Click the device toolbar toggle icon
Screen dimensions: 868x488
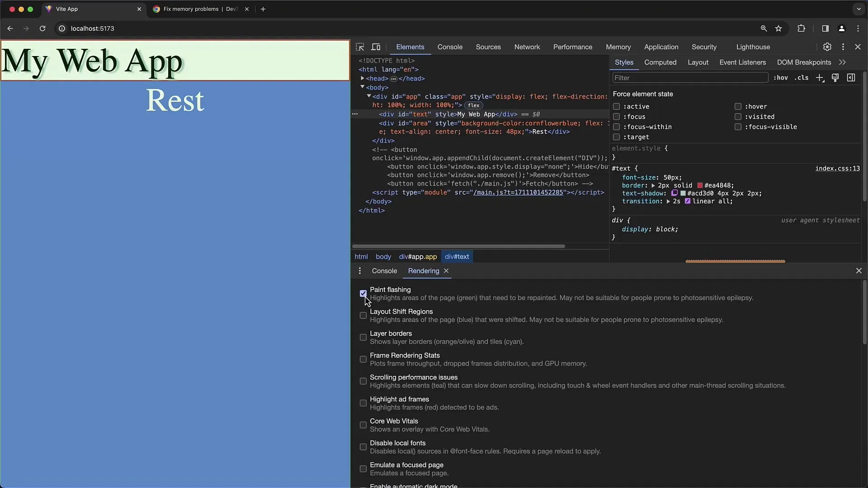point(376,47)
